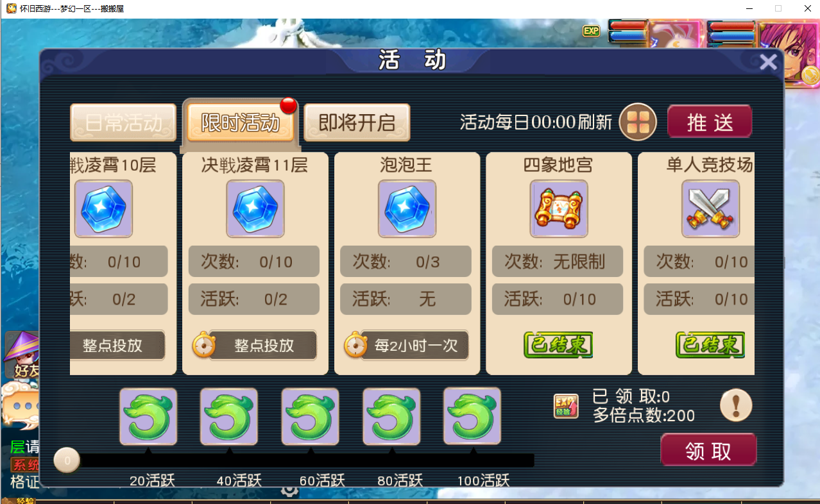This screenshot has height=504, width=820.
Task: Click the blue gem icon under 决战凌霄11层
Action: (255, 209)
